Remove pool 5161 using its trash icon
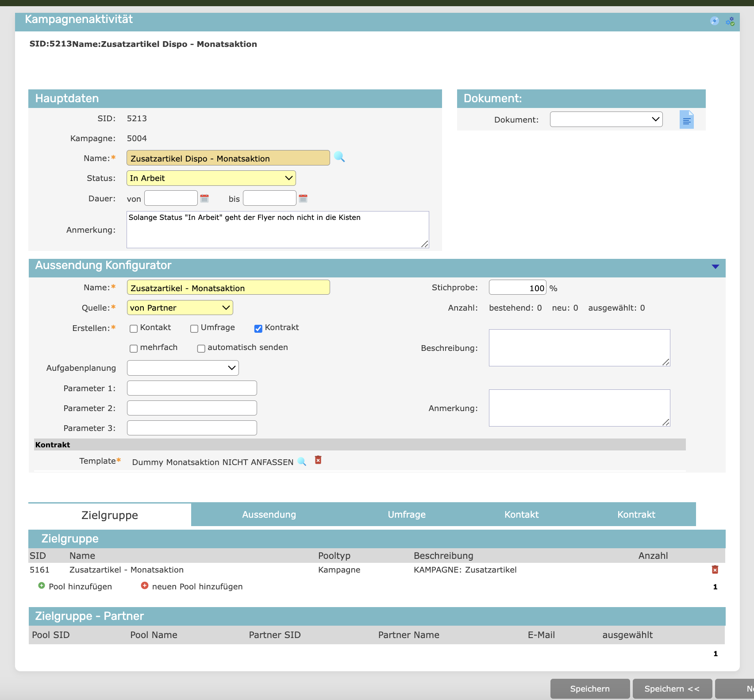The width and height of the screenshot is (754, 700). [x=715, y=569]
